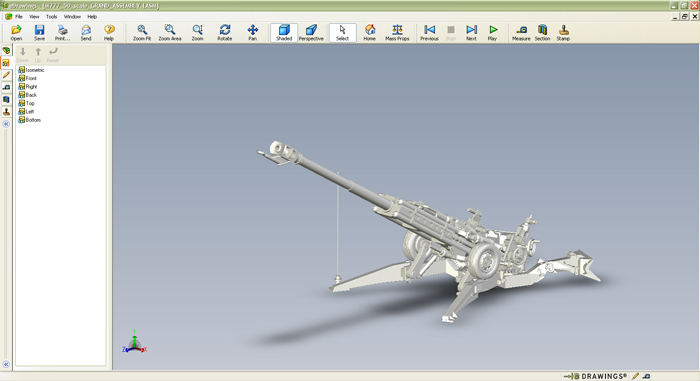Toggle the Perspective view mode
The image size is (700, 381).
pos(311,33)
